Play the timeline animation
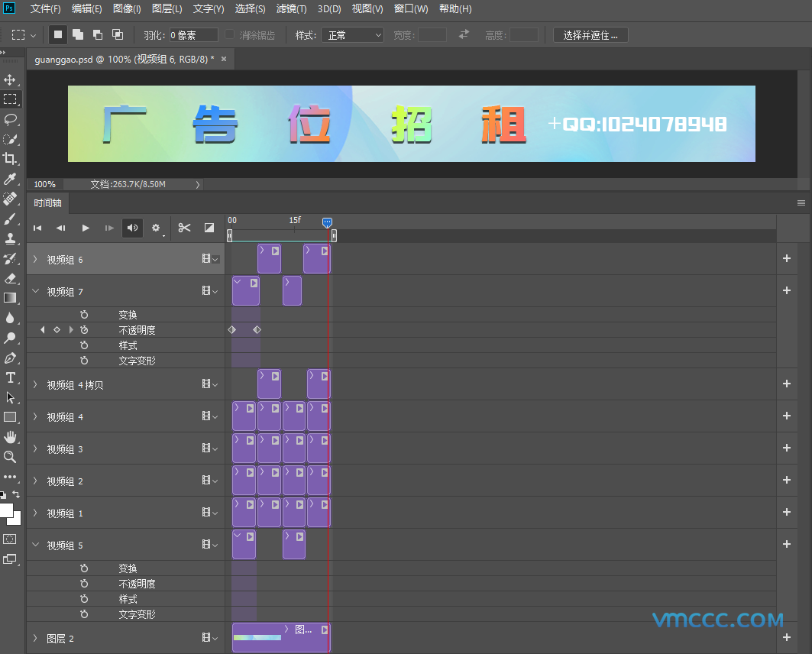The image size is (812, 654). click(x=86, y=228)
